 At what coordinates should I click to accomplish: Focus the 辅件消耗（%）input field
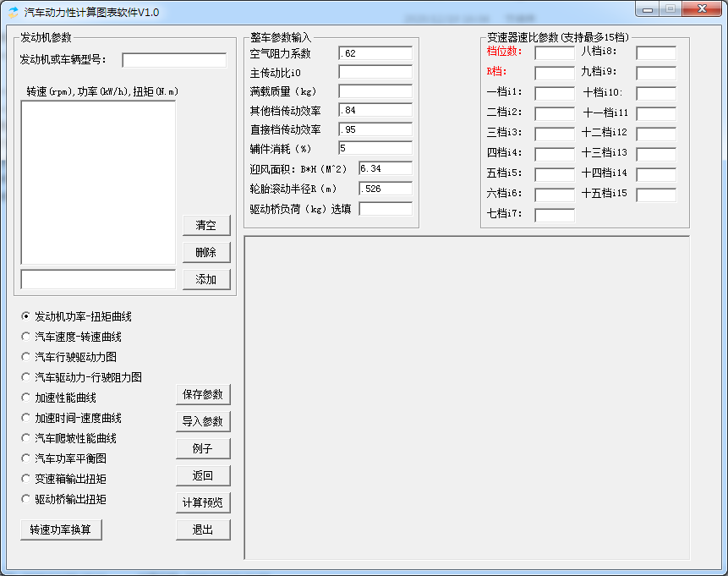375,148
